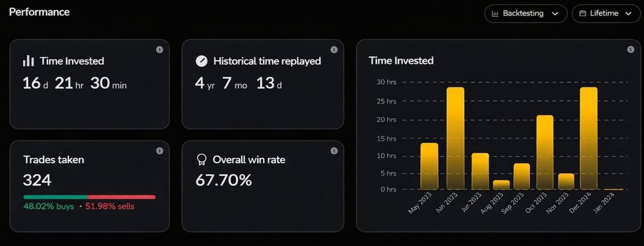Click the 67.70% win rate value
This screenshot has height=246, width=644.
pos(223,181)
